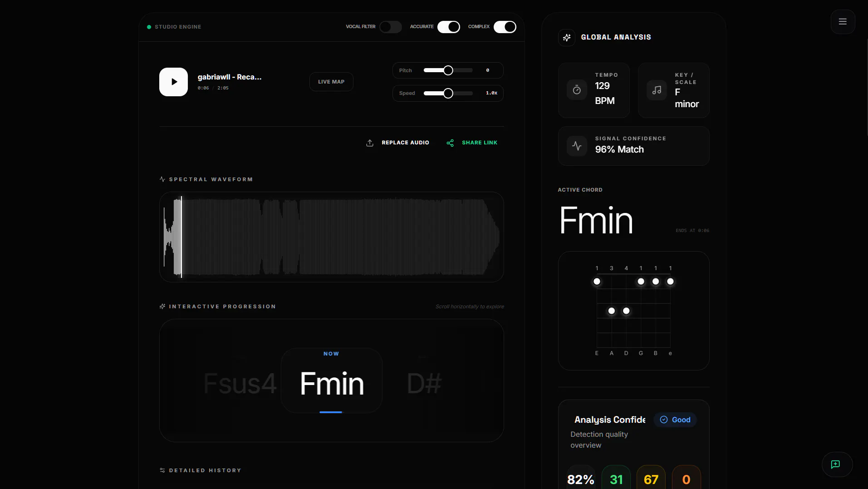
Task: Click the upload icon beside Replace Audio
Action: pyautogui.click(x=370, y=143)
